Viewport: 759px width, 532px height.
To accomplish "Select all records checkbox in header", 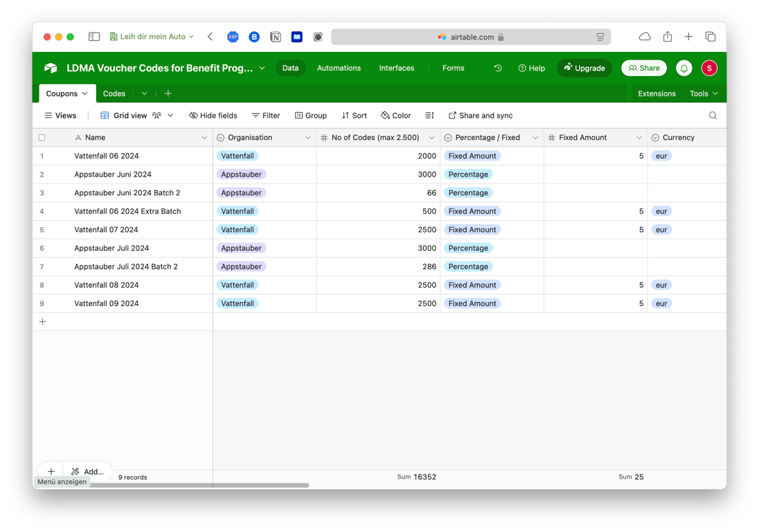I will [x=42, y=137].
